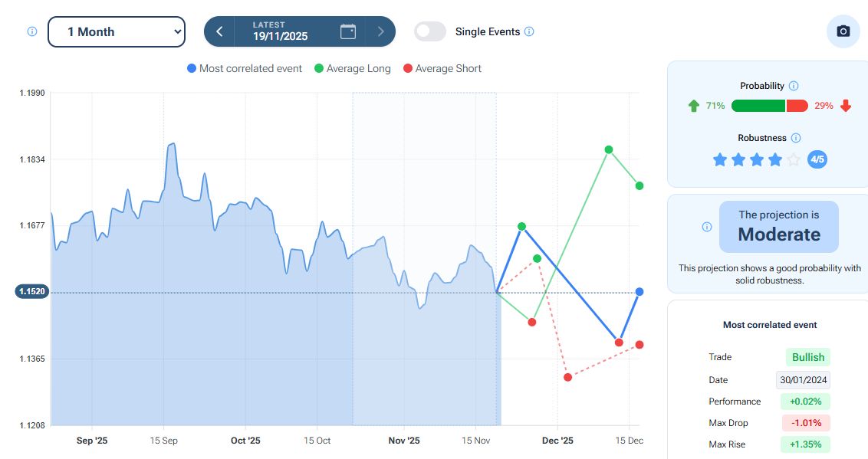
Task: Toggle Average Long legend series
Action: pyautogui.click(x=353, y=68)
